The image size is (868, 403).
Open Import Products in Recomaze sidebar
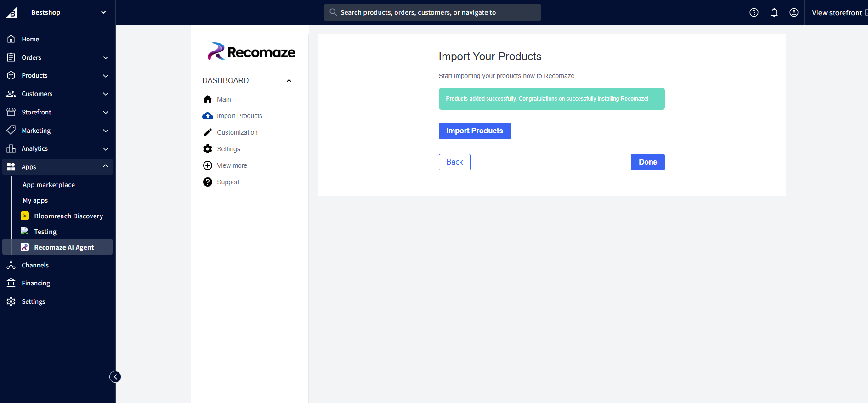[x=239, y=116]
